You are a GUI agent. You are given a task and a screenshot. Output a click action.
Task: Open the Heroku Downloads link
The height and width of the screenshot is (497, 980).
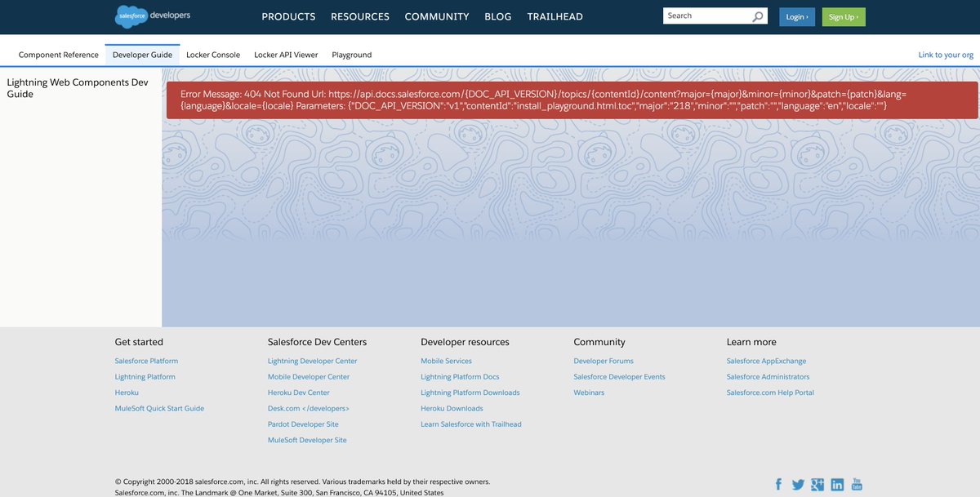tap(452, 408)
